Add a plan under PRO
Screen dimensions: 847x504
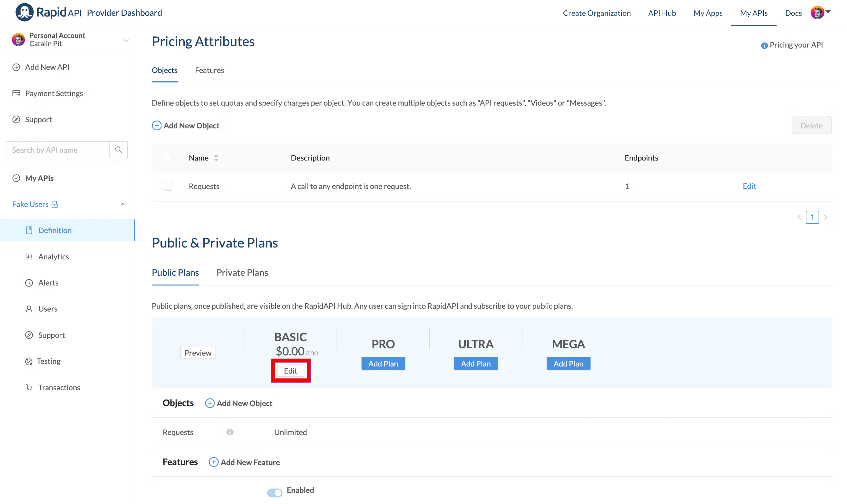[383, 363]
